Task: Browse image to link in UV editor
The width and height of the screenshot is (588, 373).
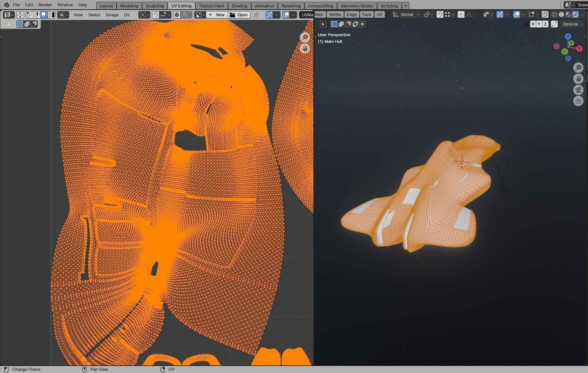Action: pos(201,15)
